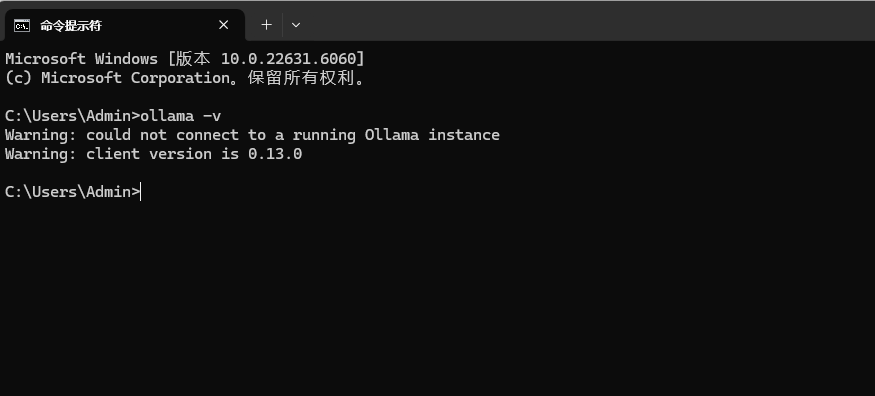
Task: Click the version number 0.13.0
Action: (275, 154)
